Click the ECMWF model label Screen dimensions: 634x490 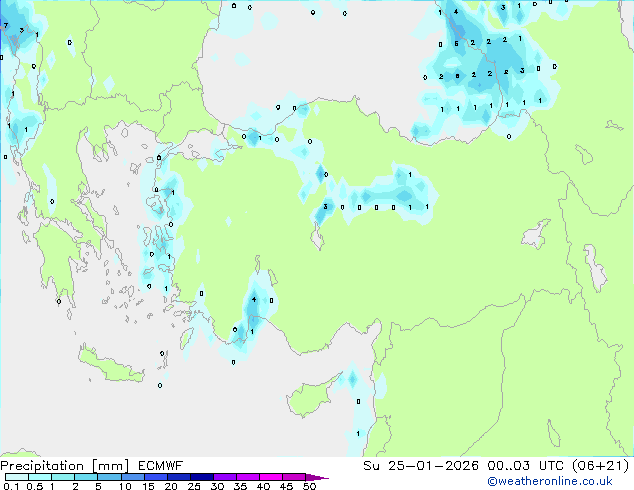point(161,466)
